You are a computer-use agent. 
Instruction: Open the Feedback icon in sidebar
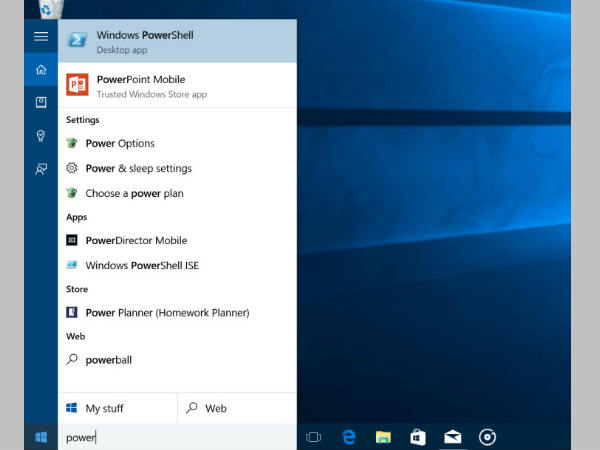(x=41, y=169)
